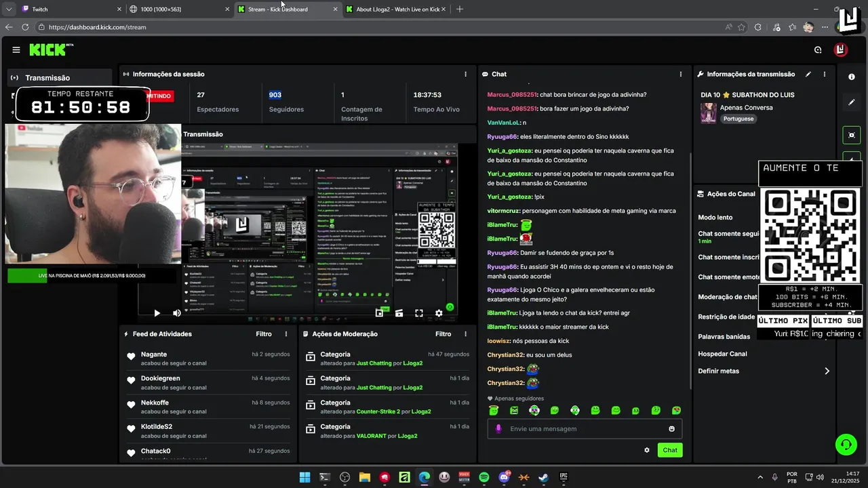Open stream preview settings gear
This screenshot has width=868, height=488.
click(x=439, y=313)
